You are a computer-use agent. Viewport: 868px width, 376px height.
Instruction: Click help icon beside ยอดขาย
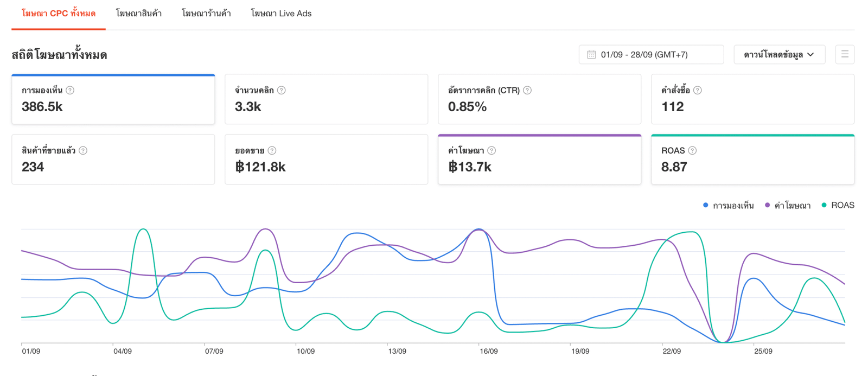(272, 151)
